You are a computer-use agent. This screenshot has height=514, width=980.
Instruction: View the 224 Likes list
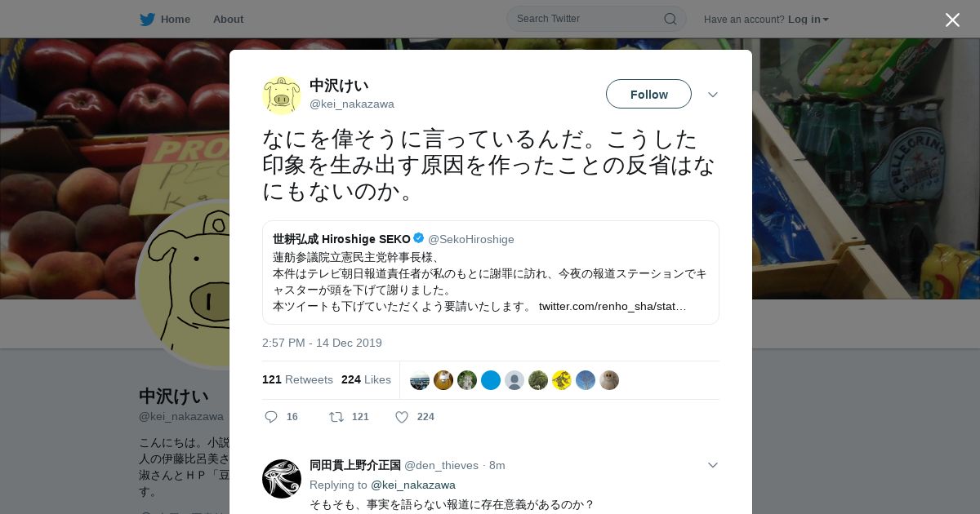pos(366,379)
